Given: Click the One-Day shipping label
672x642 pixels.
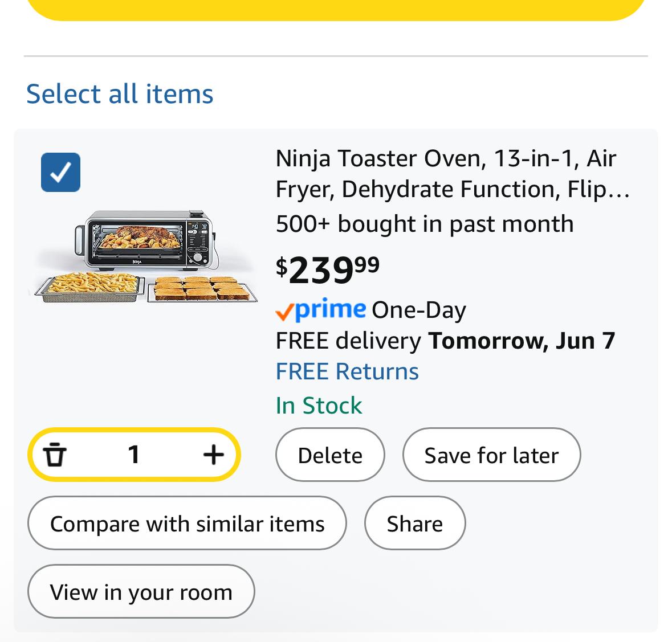Looking at the screenshot, I should [419, 310].
